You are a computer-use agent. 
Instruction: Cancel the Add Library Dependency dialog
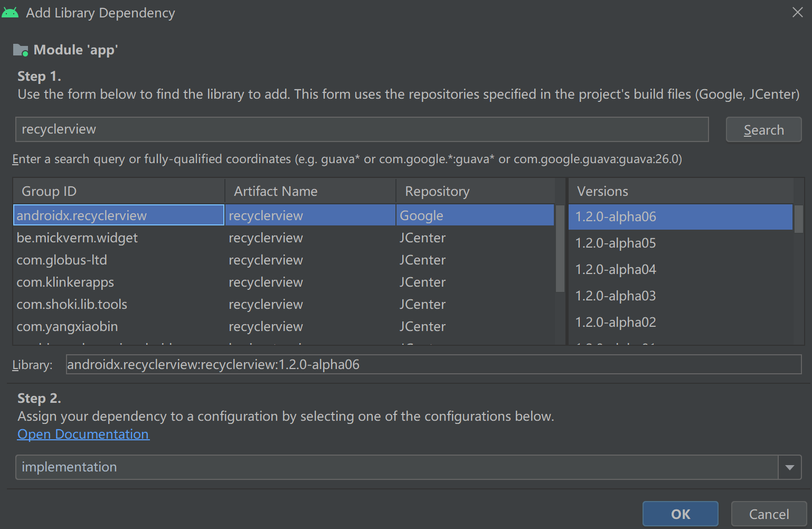768,514
